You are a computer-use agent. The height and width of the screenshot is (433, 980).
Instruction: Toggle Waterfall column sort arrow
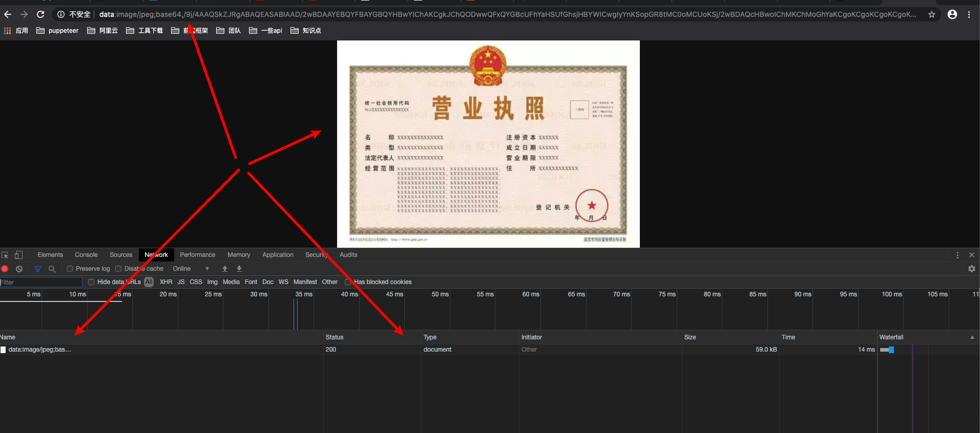(x=972, y=337)
